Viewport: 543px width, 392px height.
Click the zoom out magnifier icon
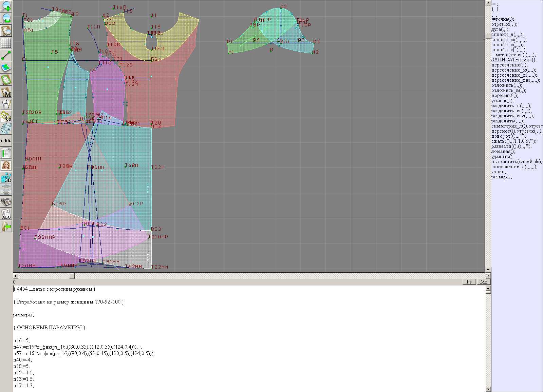point(6,18)
